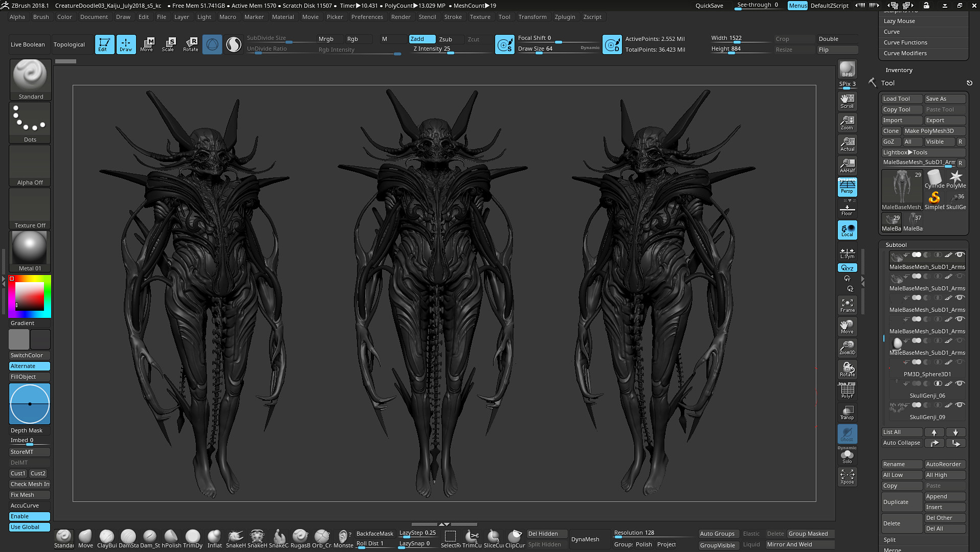Open the Preferences menu

point(367,17)
